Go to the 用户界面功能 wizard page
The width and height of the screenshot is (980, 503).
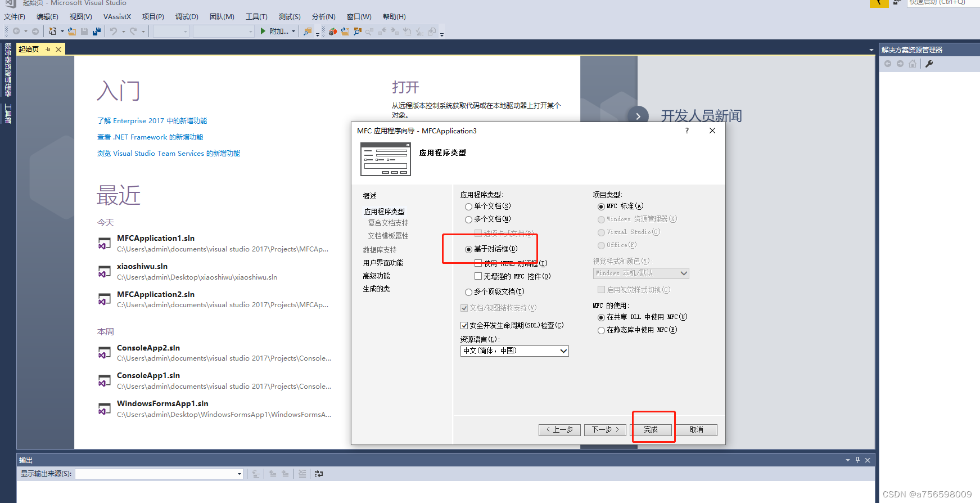(x=383, y=263)
